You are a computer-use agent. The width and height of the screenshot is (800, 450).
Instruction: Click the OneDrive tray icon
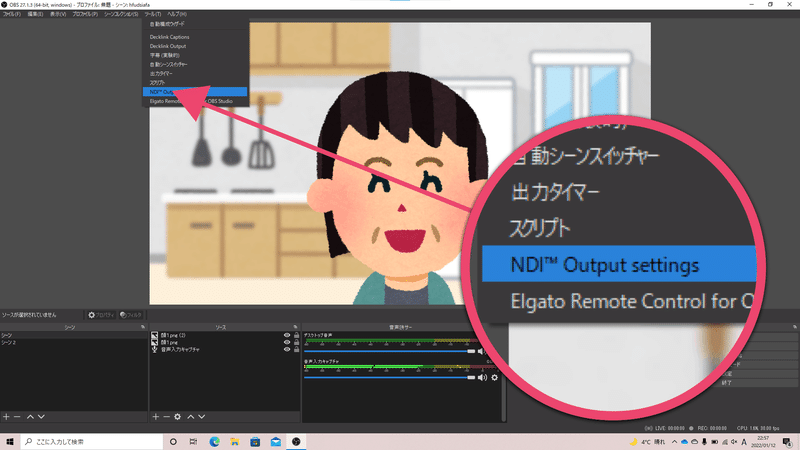coord(684,442)
